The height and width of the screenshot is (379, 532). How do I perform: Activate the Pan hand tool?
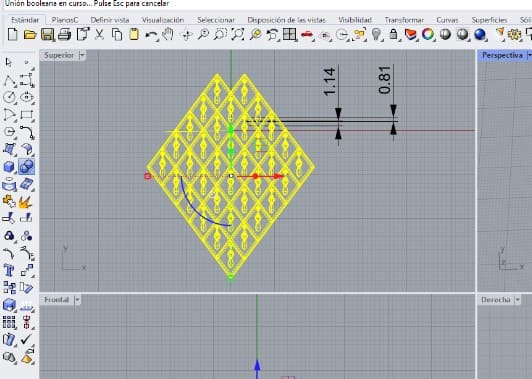pyautogui.click(x=168, y=35)
